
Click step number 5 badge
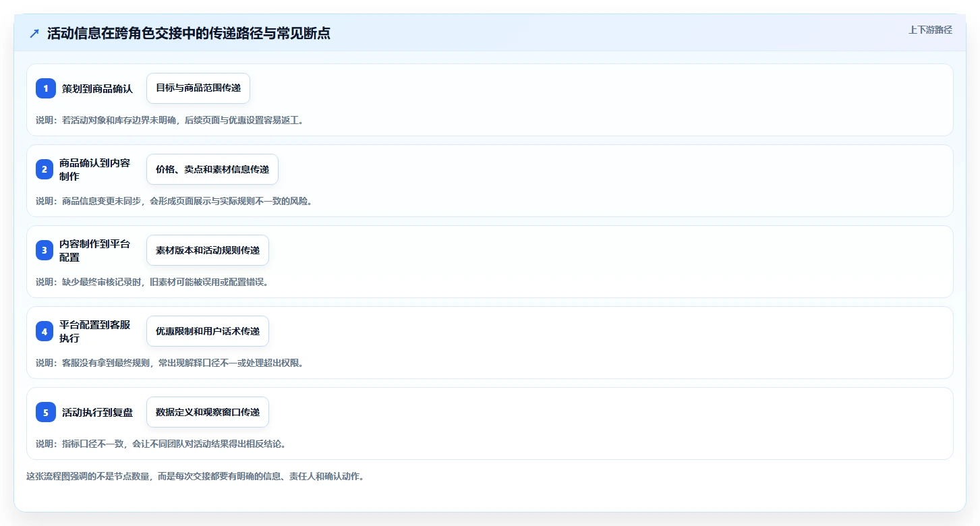coord(46,412)
